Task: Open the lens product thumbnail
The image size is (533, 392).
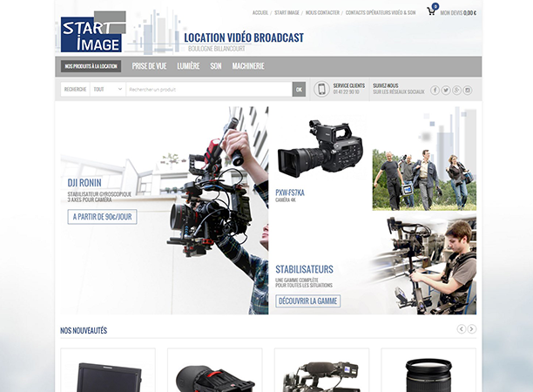Action: tap(428, 376)
